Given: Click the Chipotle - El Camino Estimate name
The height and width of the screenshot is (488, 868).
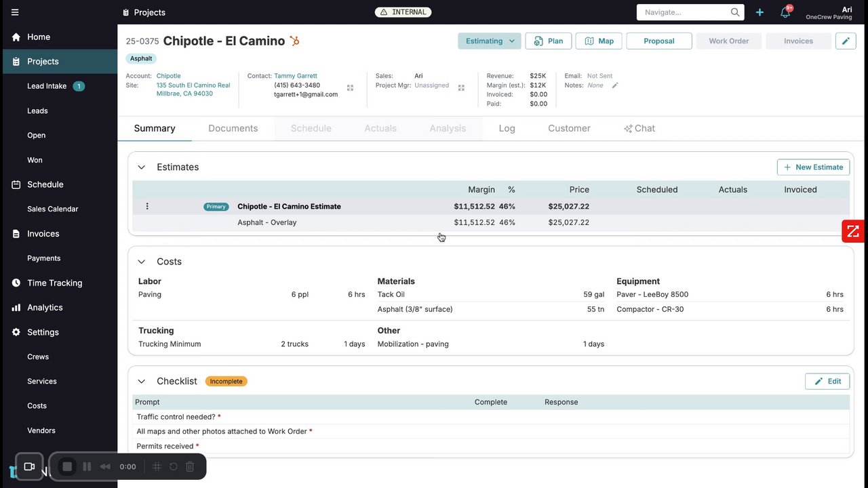Looking at the screenshot, I should pyautogui.click(x=289, y=207).
